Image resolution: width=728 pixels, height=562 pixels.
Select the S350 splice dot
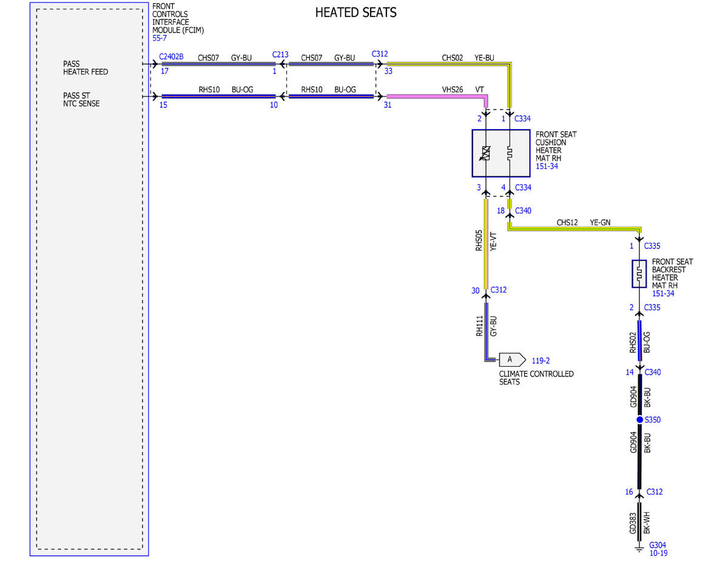(639, 420)
